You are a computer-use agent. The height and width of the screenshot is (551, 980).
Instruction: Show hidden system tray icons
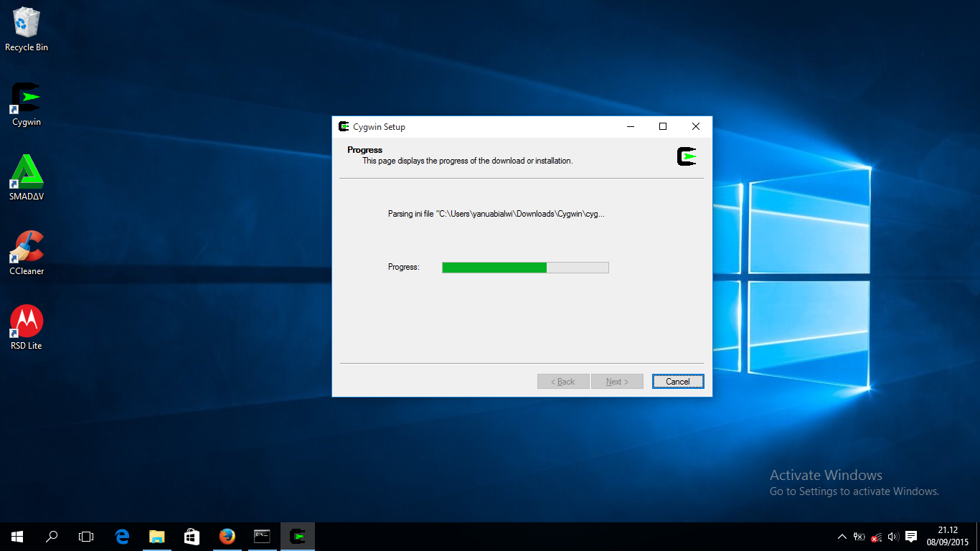click(x=842, y=537)
